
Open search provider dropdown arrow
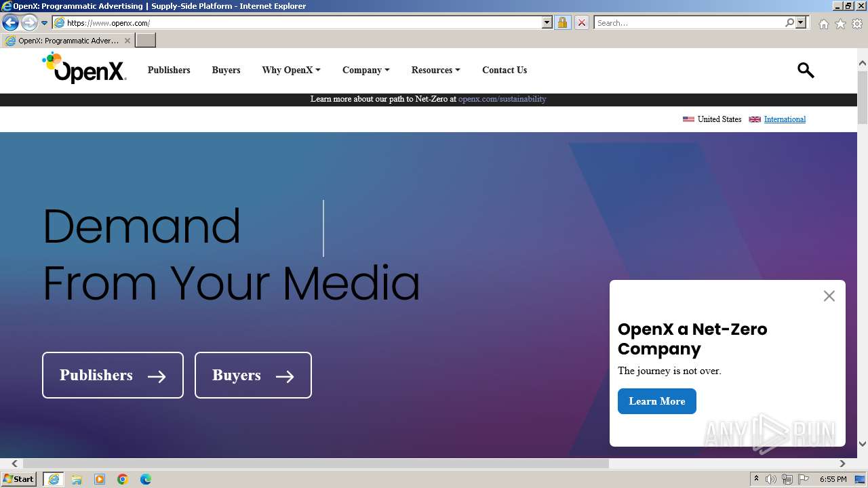pyautogui.click(x=801, y=22)
